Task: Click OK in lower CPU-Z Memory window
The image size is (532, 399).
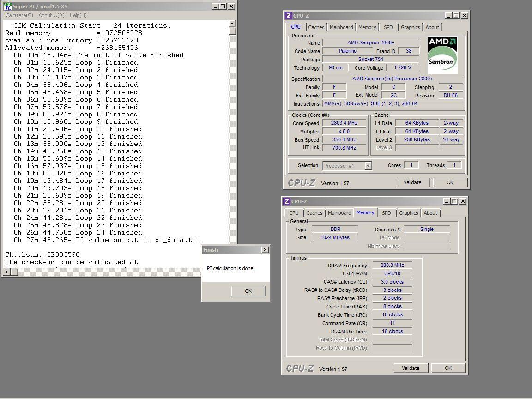Action: coord(448,368)
